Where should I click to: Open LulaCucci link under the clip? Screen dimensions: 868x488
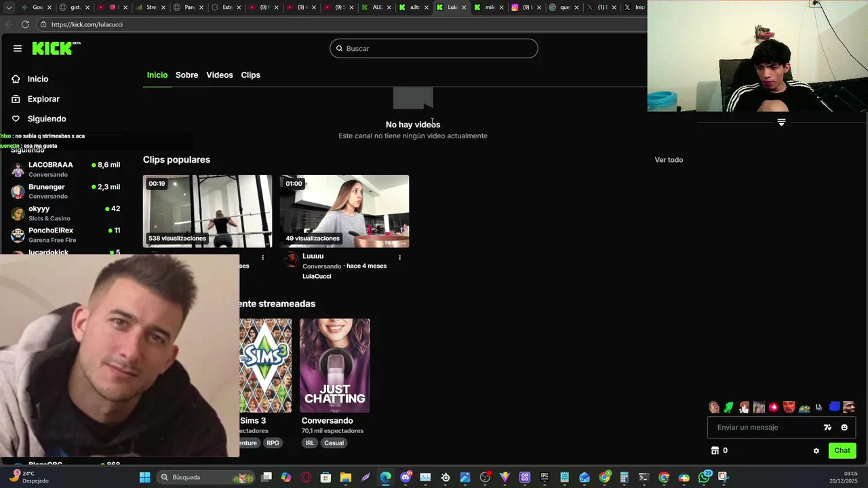[x=317, y=277]
